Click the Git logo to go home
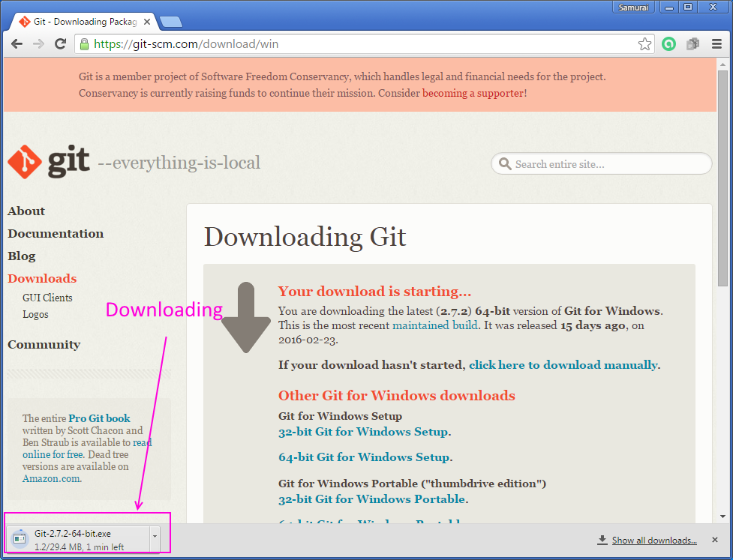 [49, 162]
